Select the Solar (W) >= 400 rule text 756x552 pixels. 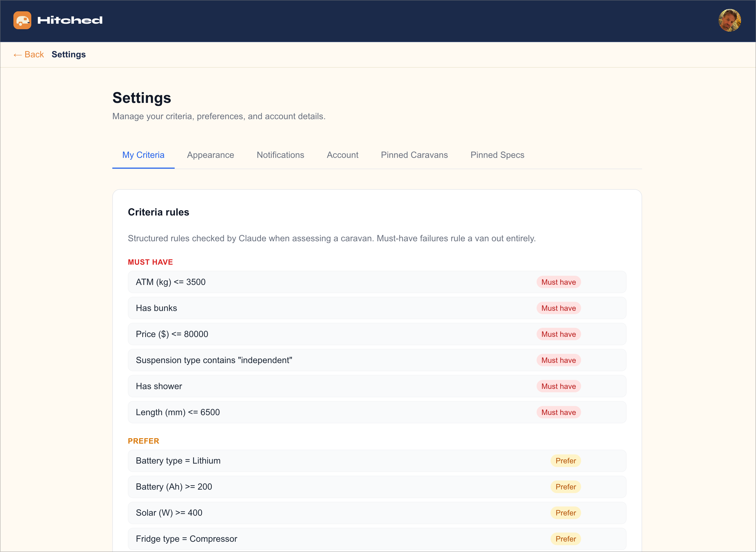pyautogui.click(x=169, y=513)
